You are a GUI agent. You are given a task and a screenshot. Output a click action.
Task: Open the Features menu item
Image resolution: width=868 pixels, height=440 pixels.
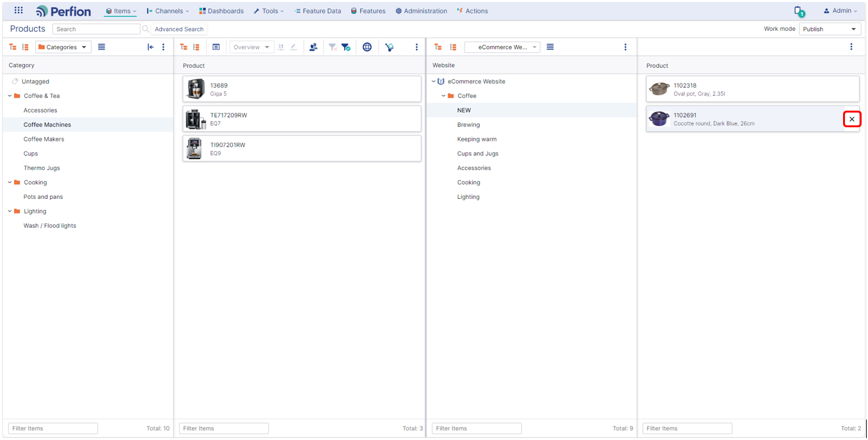pyautogui.click(x=368, y=11)
